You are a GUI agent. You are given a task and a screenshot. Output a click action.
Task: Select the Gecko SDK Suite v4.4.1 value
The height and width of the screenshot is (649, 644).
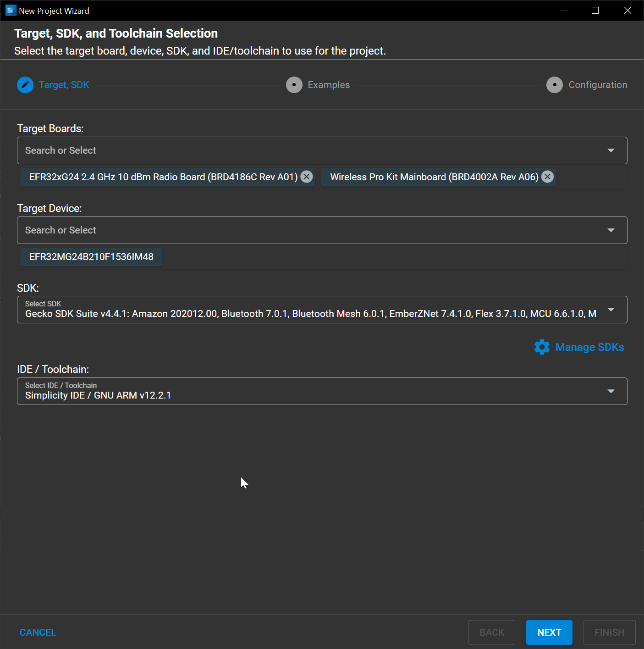[311, 314]
